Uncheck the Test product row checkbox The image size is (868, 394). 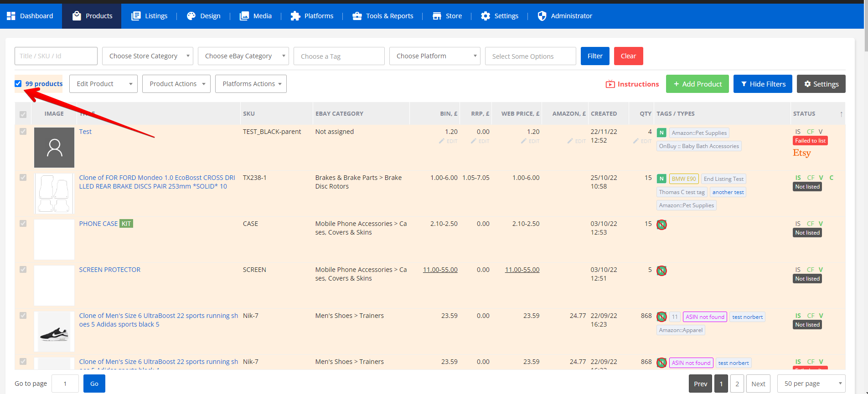coord(23,132)
